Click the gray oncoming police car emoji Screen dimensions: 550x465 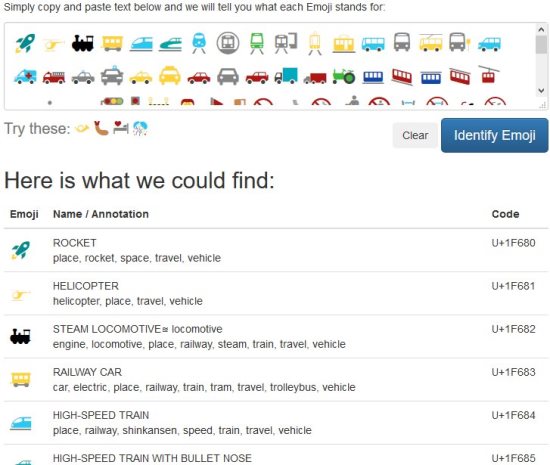(112, 75)
